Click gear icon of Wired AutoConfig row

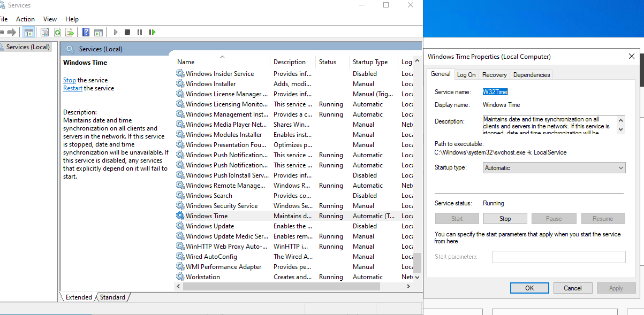coord(180,257)
